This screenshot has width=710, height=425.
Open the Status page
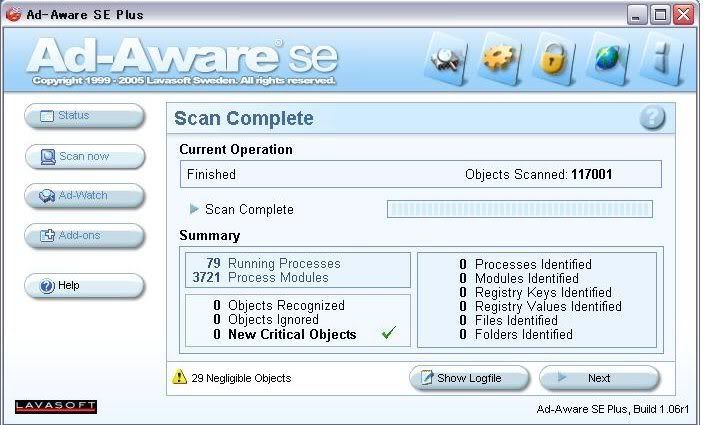85,116
